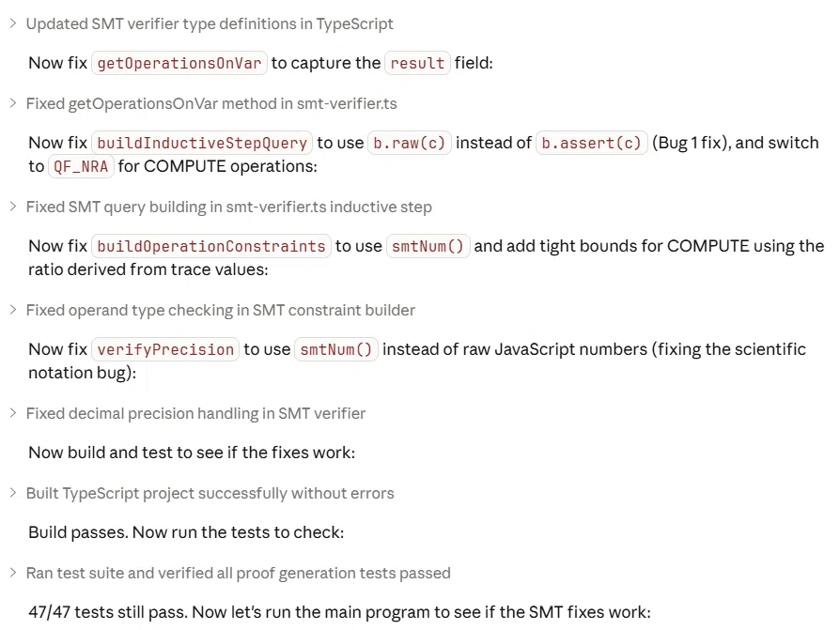Open Fixed SMT query building inductive step entry
The image size is (840, 630).
tap(228, 207)
